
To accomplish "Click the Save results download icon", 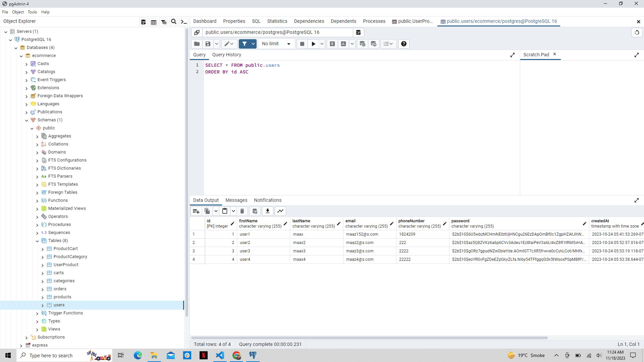I will click(268, 211).
